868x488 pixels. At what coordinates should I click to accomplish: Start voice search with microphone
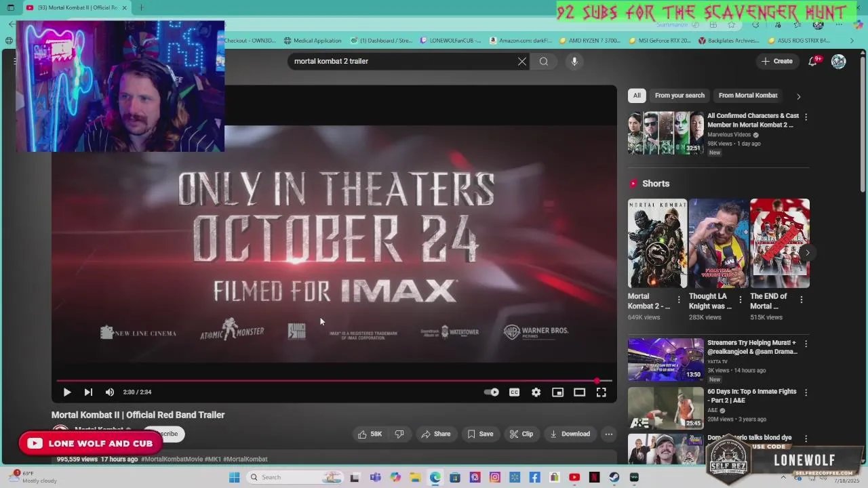(574, 61)
